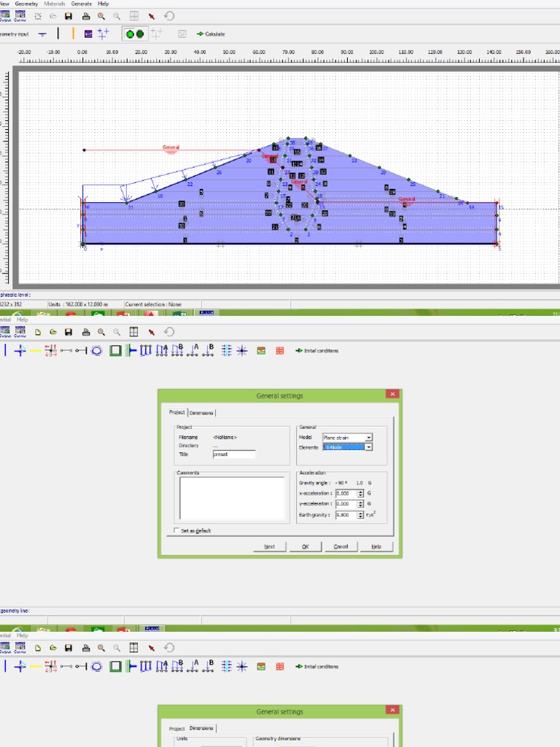Click the Earth gravity spinner arrows

pyautogui.click(x=360, y=515)
